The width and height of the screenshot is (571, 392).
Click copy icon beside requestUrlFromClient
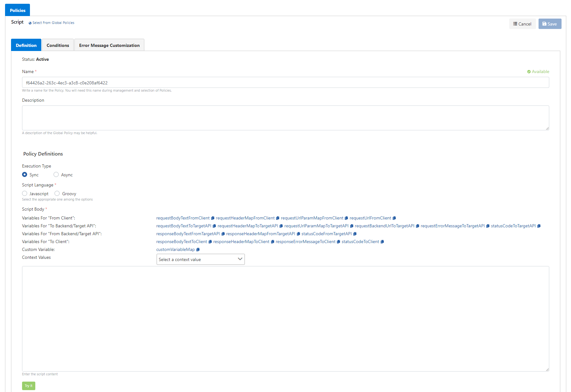pos(394,218)
